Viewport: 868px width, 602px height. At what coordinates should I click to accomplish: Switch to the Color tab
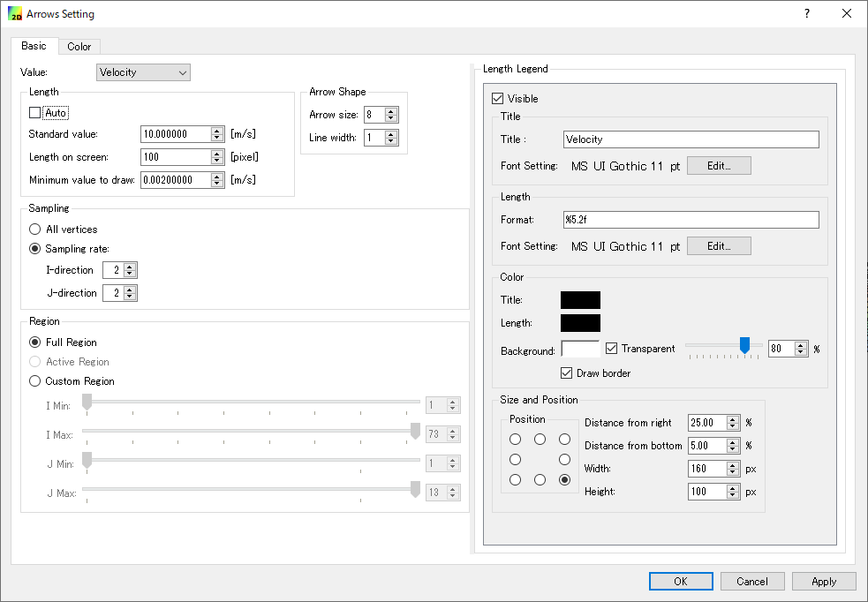click(x=79, y=47)
